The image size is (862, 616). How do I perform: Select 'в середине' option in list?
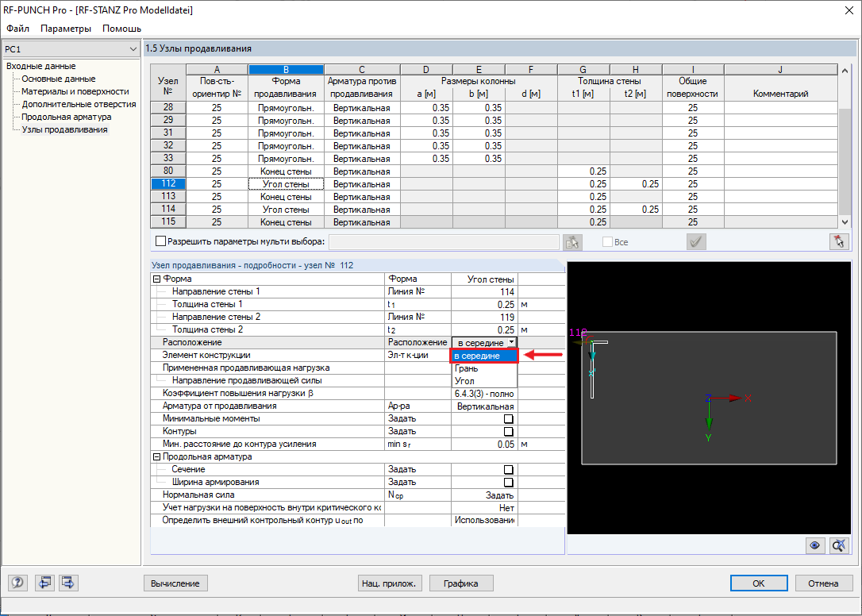[483, 356]
